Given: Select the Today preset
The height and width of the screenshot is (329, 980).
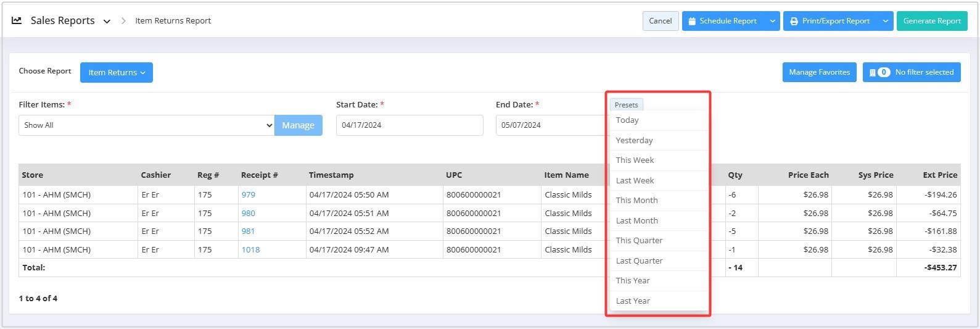Looking at the screenshot, I should pos(627,120).
